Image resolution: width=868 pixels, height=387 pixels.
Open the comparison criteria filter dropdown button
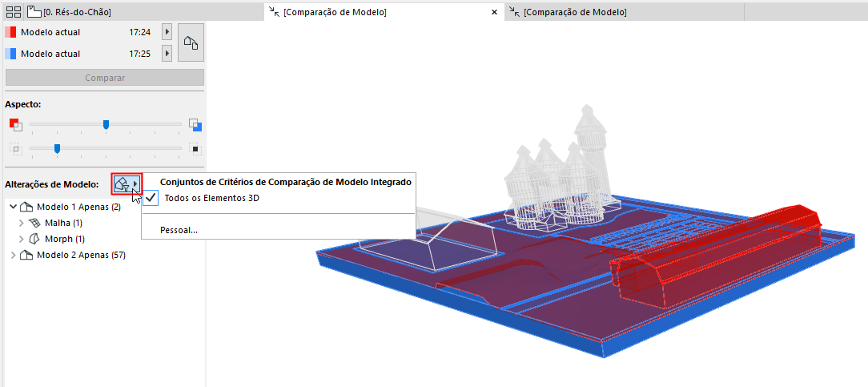(x=127, y=183)
